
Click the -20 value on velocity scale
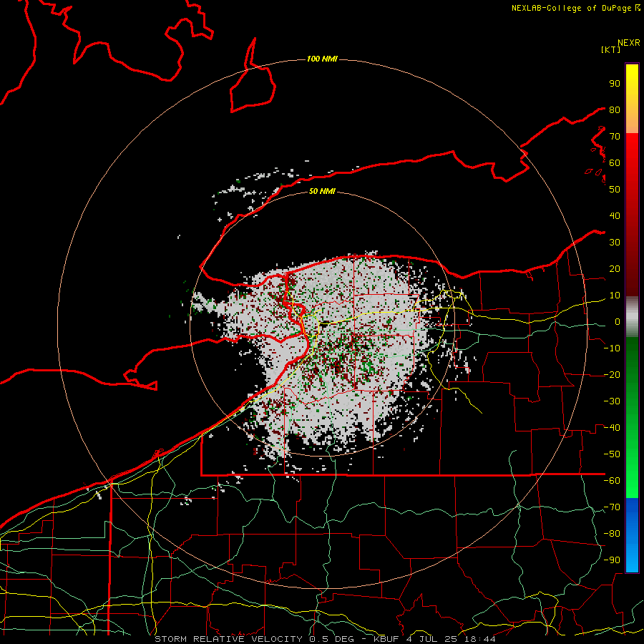tap(612, 375)
